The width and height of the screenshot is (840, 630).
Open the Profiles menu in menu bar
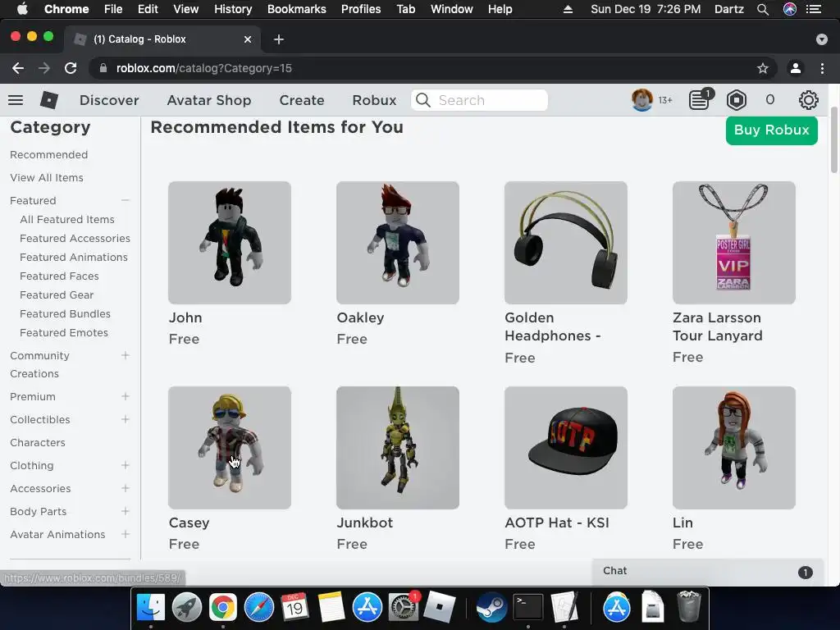[361, 9]
